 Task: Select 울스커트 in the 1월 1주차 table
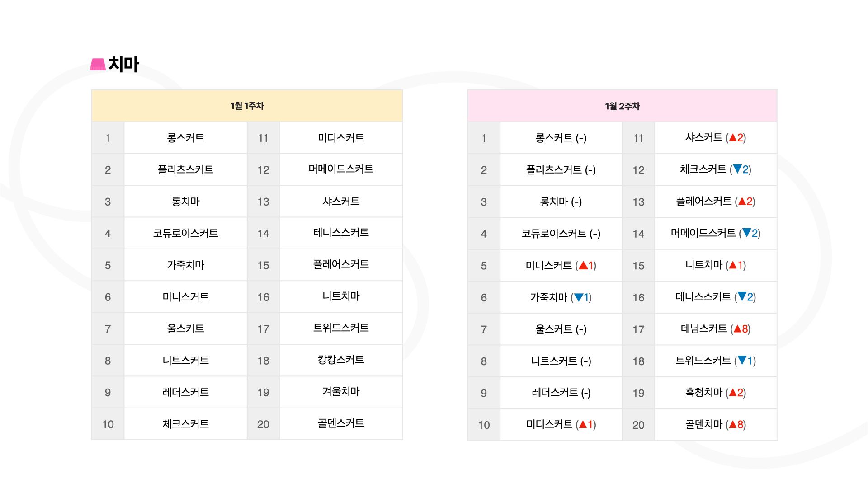[185, 328]
